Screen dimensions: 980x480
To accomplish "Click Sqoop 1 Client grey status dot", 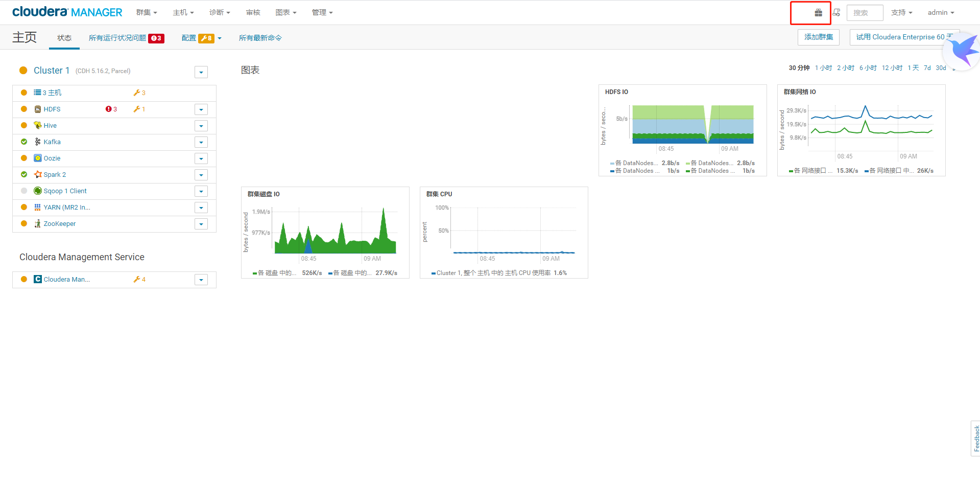I will coord(24,191).
